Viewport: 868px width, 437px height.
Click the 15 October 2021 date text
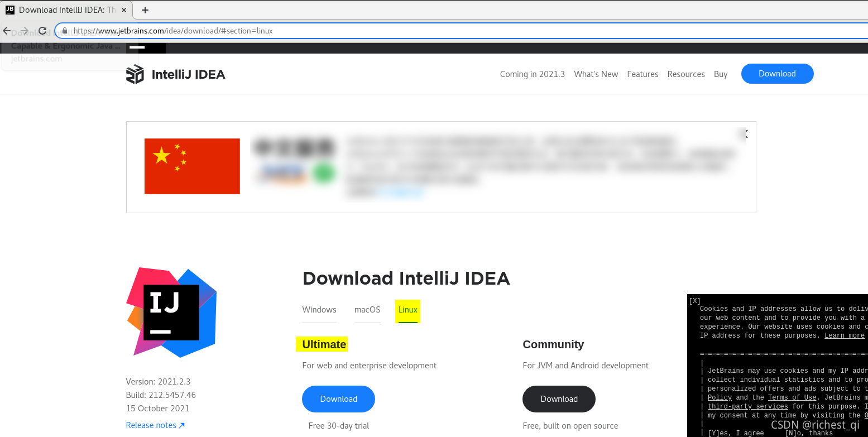click(157, 409)
